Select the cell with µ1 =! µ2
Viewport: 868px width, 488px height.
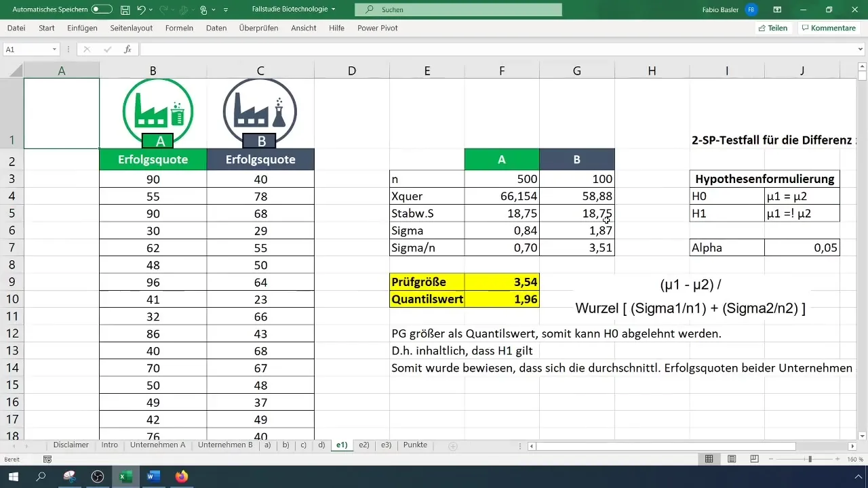[x=802, y=213]
